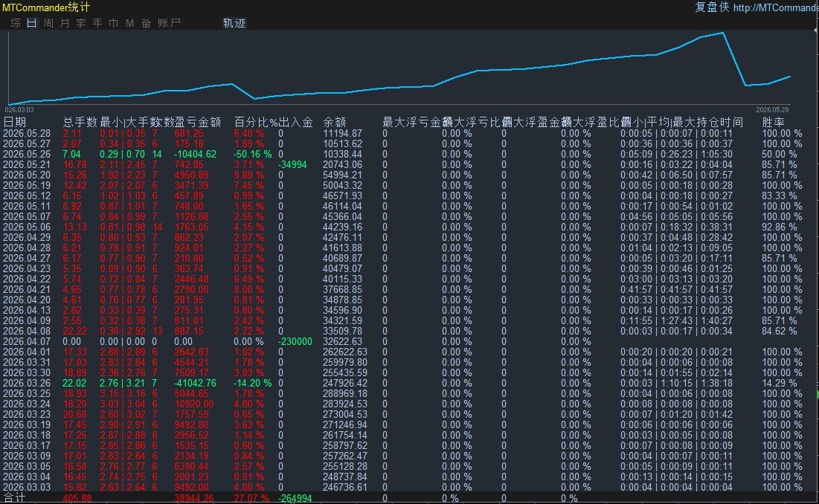This screenshot has height=504, width=819.
Task: Click the 84.62 % win rate cell
Action: [780, 331]
